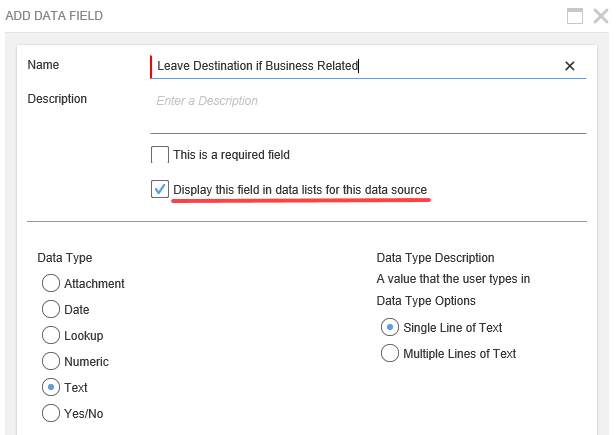Screen dimensions: 616x435
Task: Enable the 'This is a required field' checkbox
Action: tap(160, 155)
